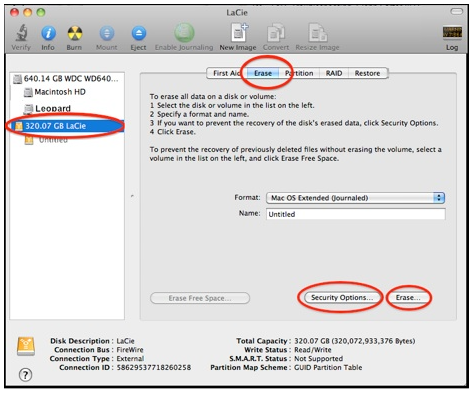Open the Log viewer icon

452,33
